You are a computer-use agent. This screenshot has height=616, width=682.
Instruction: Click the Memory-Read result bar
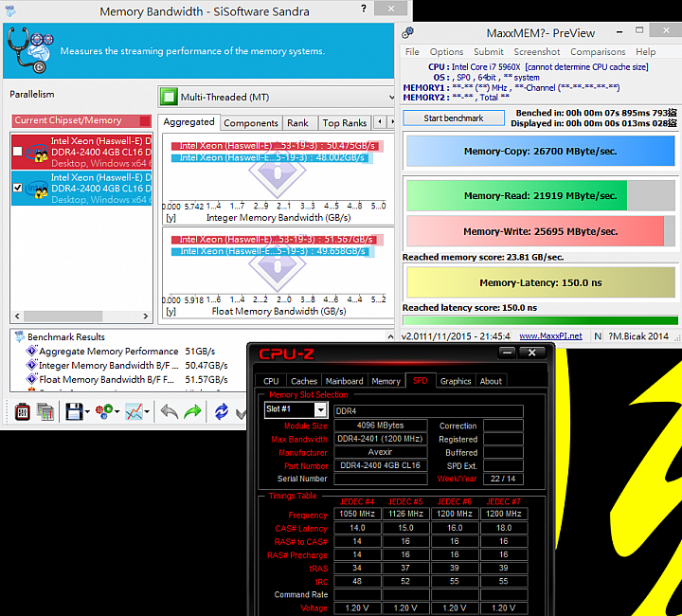click(540, 195)
